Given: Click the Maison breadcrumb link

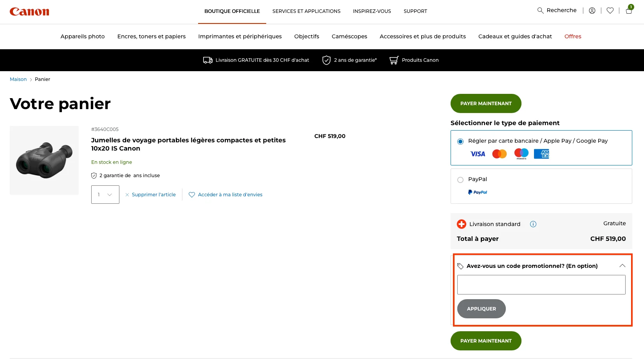Looking at the screenshot, I should [x=18, y=79].
